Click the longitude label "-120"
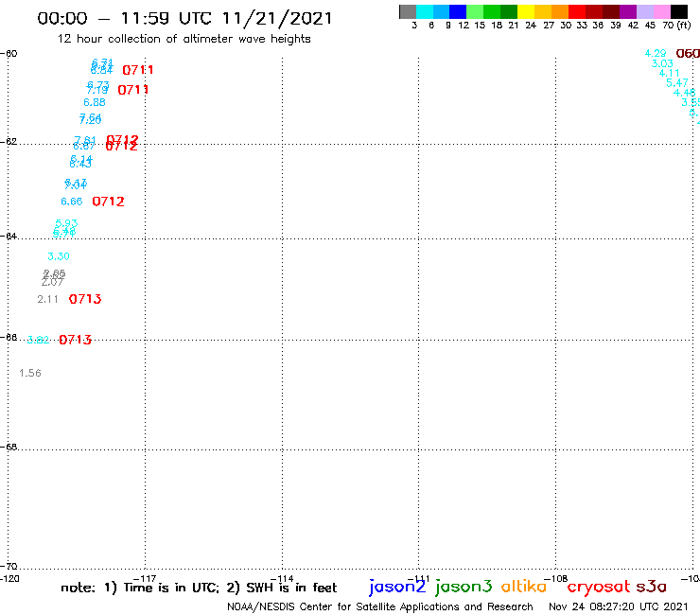Viewport: 700px width, 615px height. [x=9, y=579]
